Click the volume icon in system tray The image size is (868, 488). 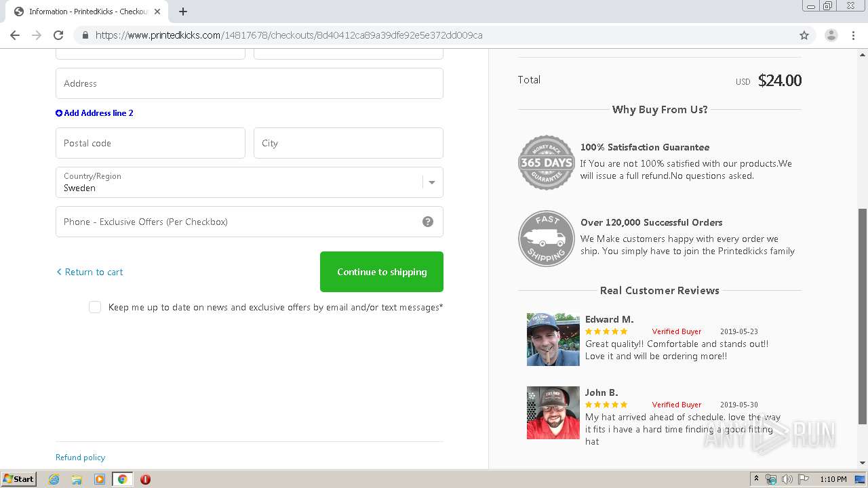[x=787, y=479]
